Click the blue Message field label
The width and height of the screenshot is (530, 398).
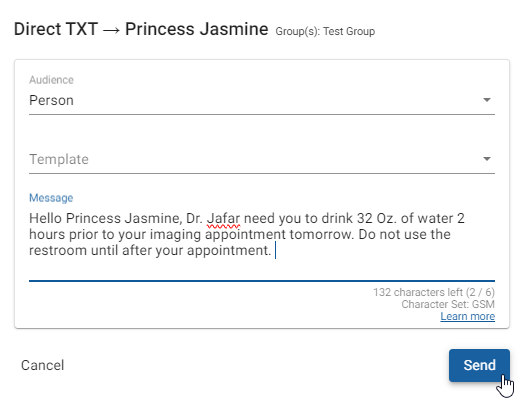click(x=51, y=198)
